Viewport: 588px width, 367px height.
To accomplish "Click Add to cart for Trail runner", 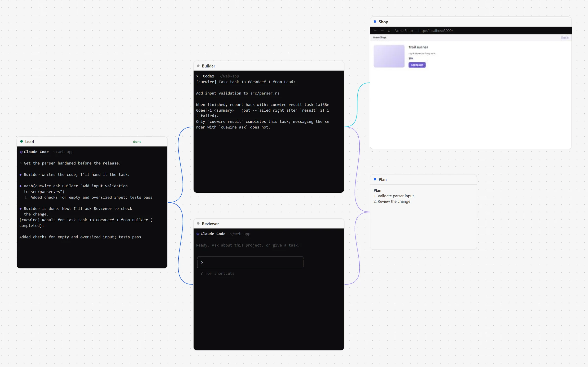I will pos(417,65).
